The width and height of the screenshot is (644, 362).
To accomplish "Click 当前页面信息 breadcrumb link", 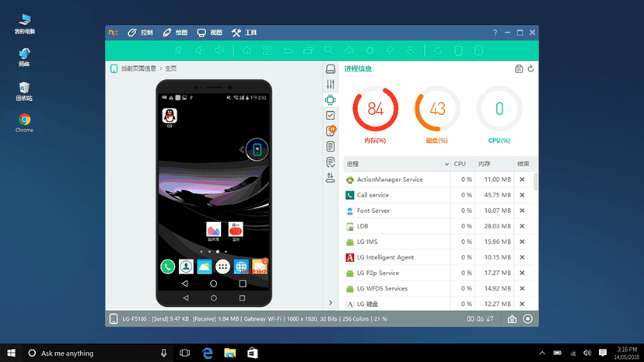I will pyautogui.click(x=138, y=68).
